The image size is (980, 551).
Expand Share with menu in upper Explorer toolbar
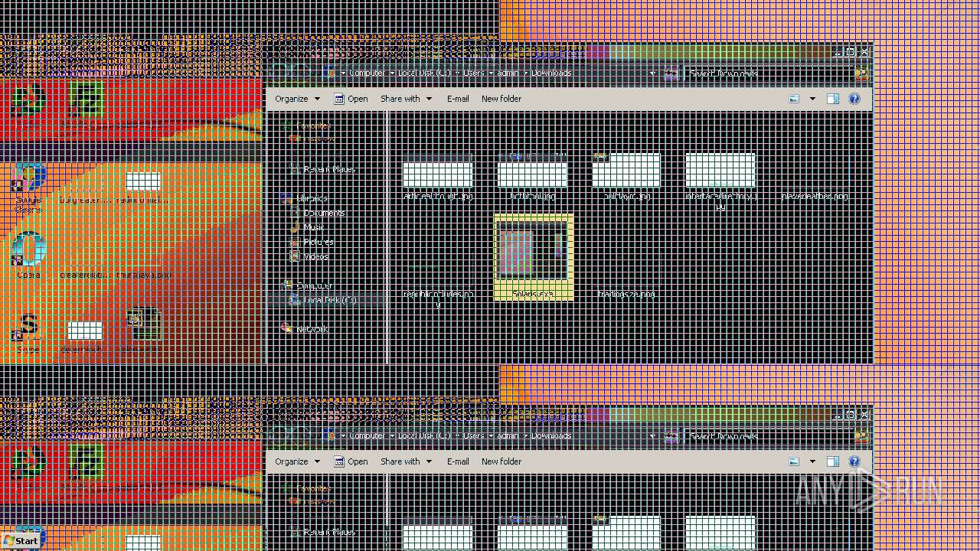pos(406,99)
